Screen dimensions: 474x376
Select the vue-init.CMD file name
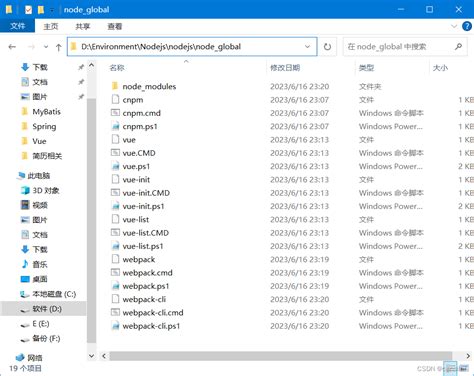[146, 193]
